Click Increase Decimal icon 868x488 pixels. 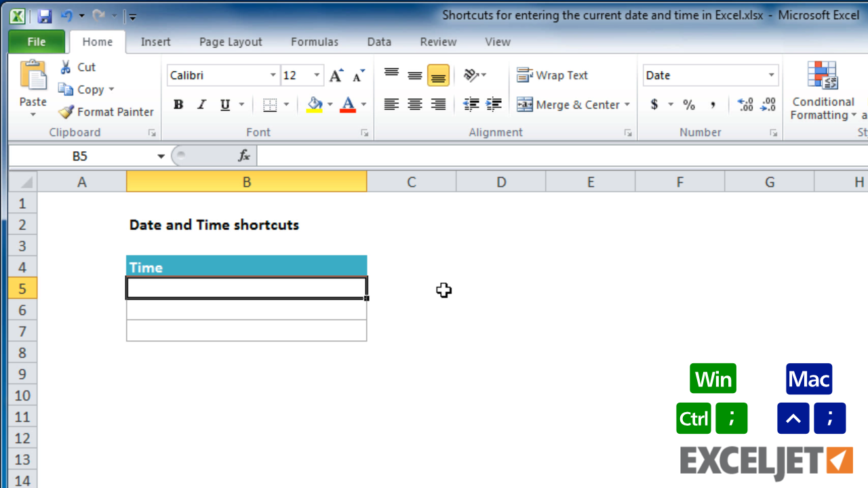coord(745,104)
